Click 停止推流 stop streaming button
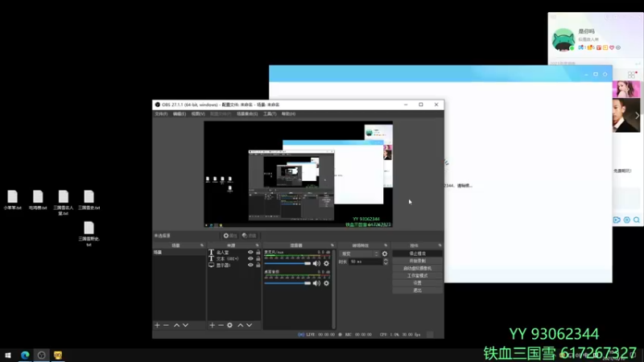The image size is (644, 362). click(417, 253)
